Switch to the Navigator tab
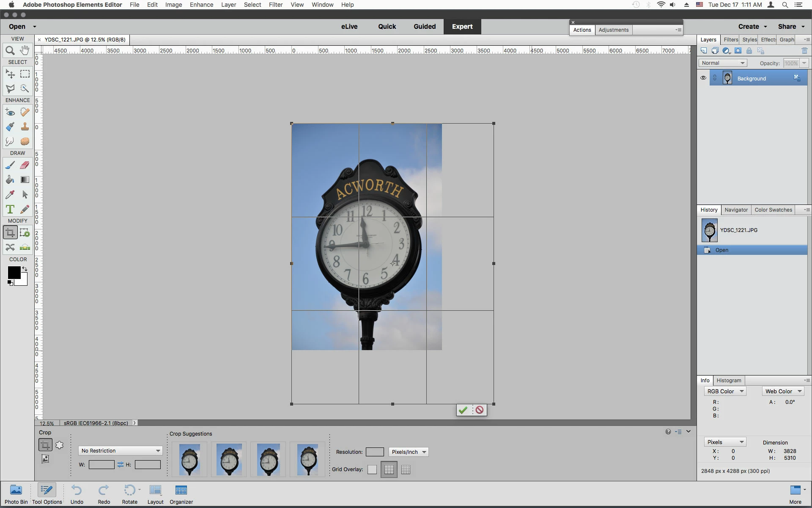The height and width of the screenshot is (508, 812). click(736, 210)
